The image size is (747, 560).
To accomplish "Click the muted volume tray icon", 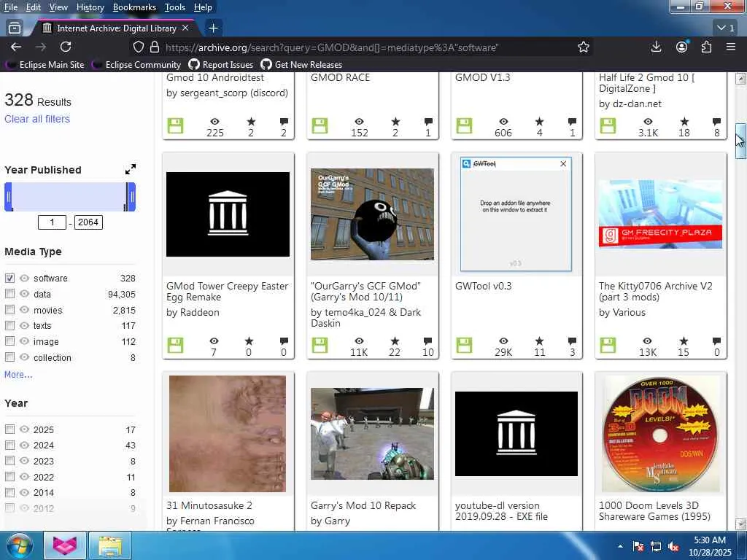I will pyautogui.click(x=673, y=547).
